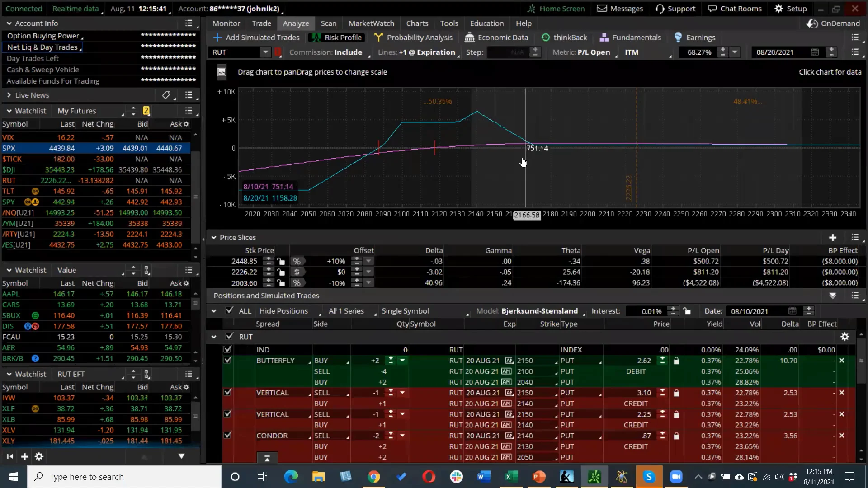Add a new price slice with plus icon
The height and width of the screenshot is (488, 868).
point(833,237)
